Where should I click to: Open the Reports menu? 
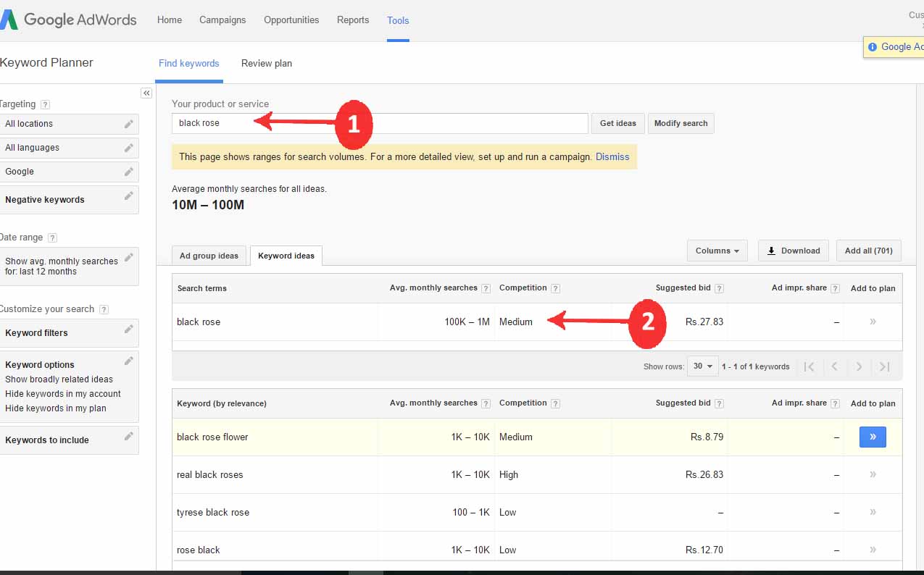point(353,20)
